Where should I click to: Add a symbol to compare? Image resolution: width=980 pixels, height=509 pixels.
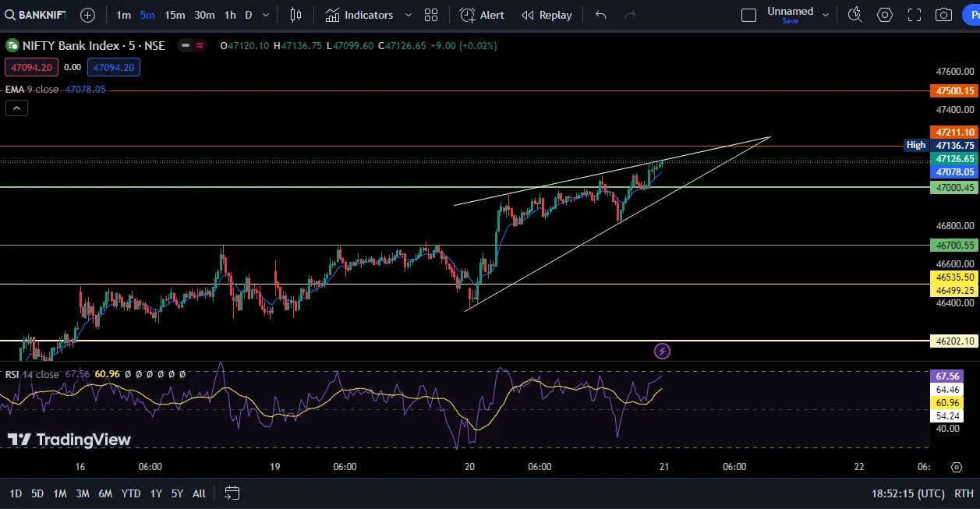point(87,15)
